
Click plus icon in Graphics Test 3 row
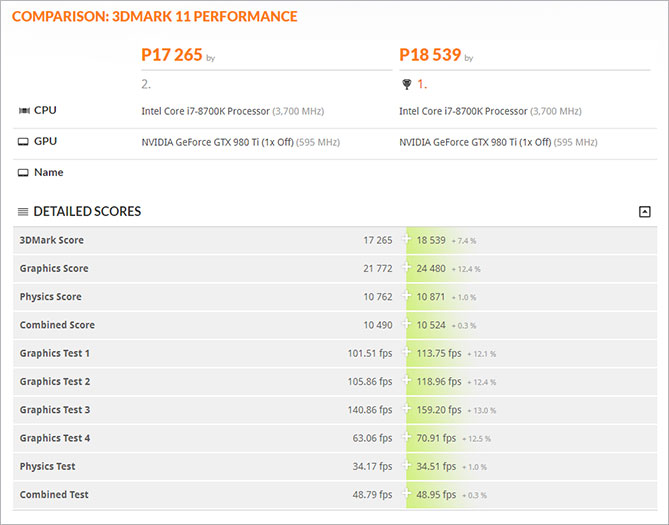(407, 408)
